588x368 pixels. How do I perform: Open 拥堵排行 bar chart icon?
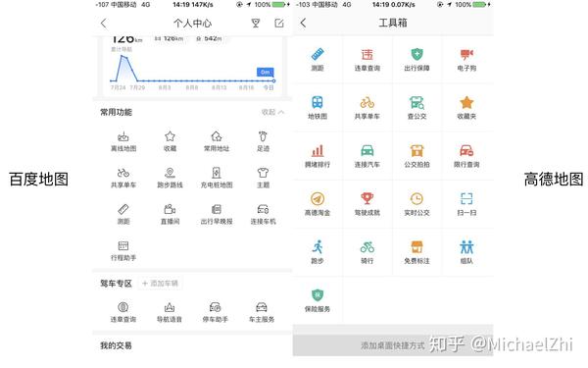point(318,156)
